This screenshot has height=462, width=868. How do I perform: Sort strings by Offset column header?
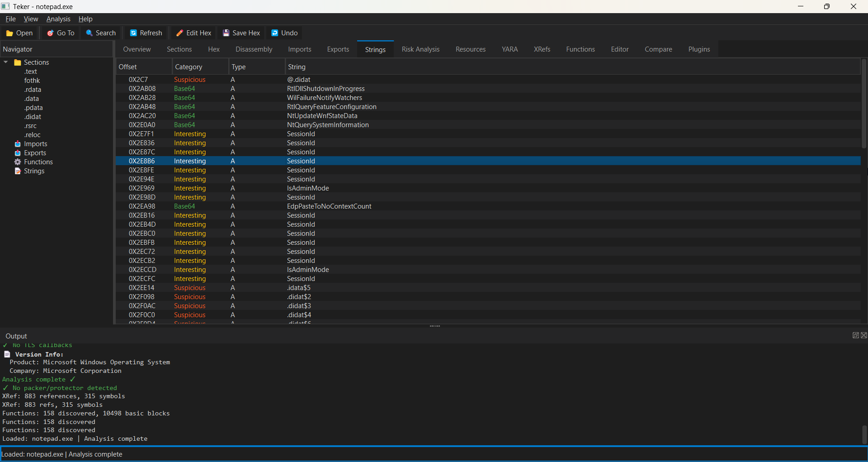(x=128, y=67)
